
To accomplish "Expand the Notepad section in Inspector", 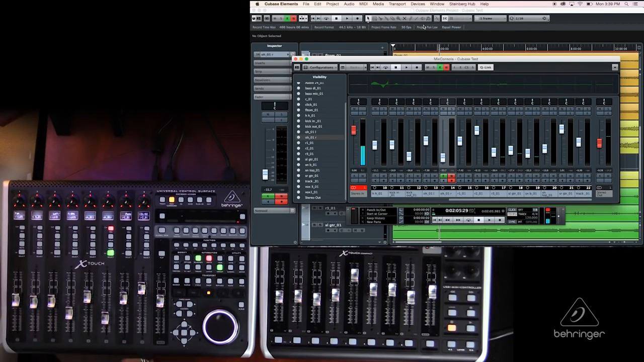I will (x=274, y=211).
